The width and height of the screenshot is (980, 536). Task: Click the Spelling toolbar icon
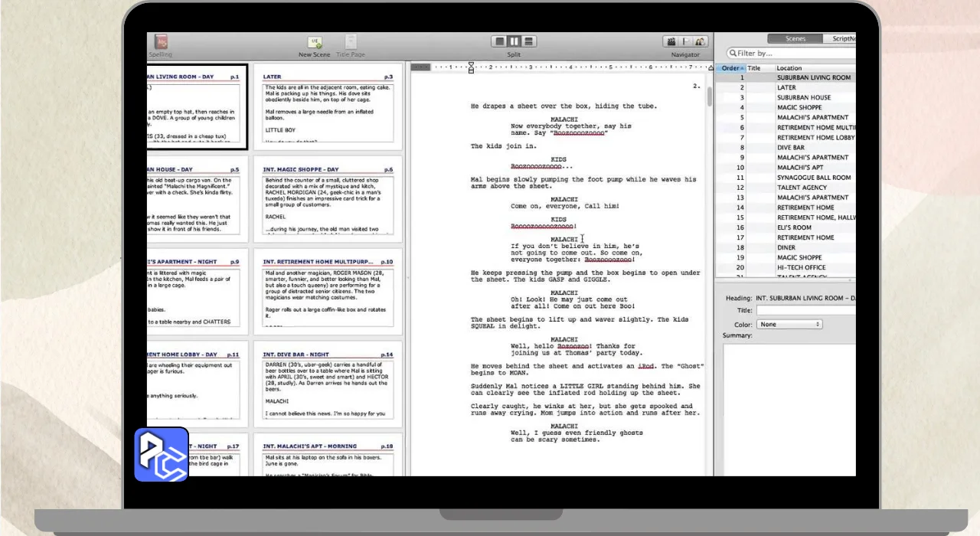click(x=161, y=42)
